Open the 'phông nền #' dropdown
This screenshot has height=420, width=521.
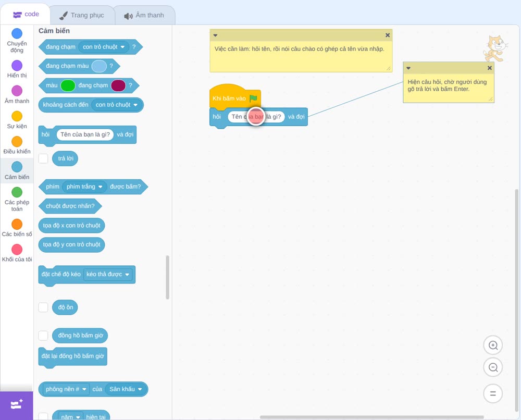pyautogui.click(x=66, y=389)
